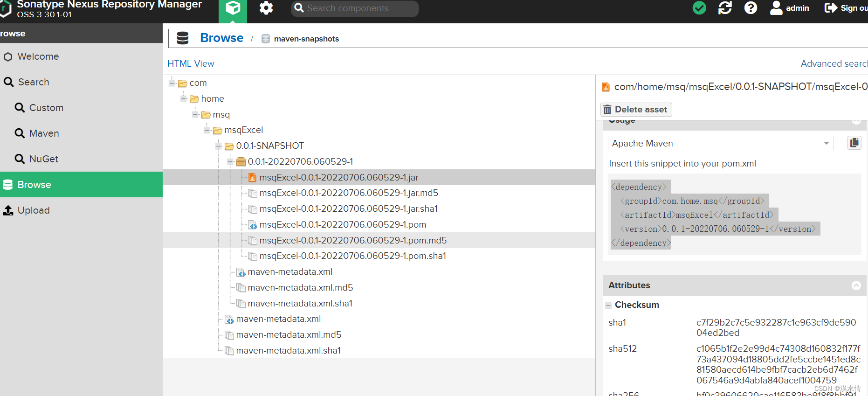Click the Browse database icon in sidebar
The width and height of the screenshot is (868, 396).
[x=8, y=185]
